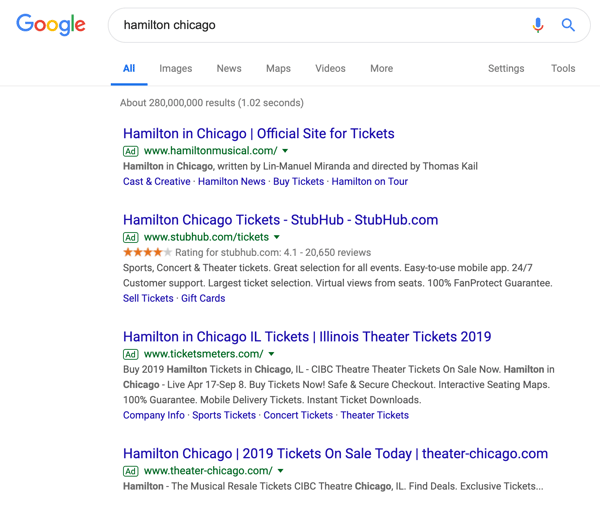Click the Concert Tickets sitelink

298,415
